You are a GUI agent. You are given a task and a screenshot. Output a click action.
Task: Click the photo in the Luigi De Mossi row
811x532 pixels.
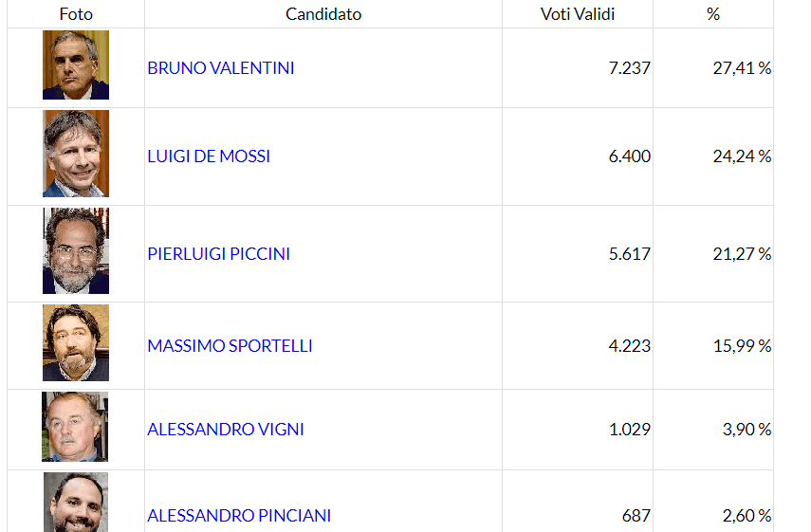[76, 154]
